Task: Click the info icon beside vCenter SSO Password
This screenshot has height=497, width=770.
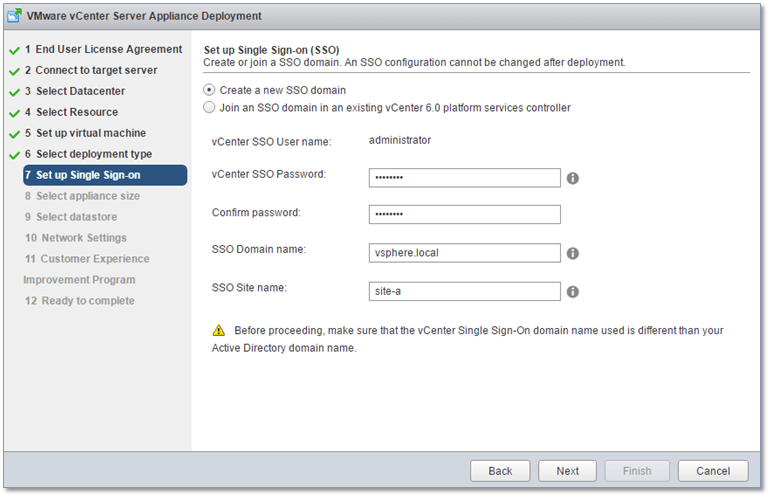Action: (x=573, y=178)
